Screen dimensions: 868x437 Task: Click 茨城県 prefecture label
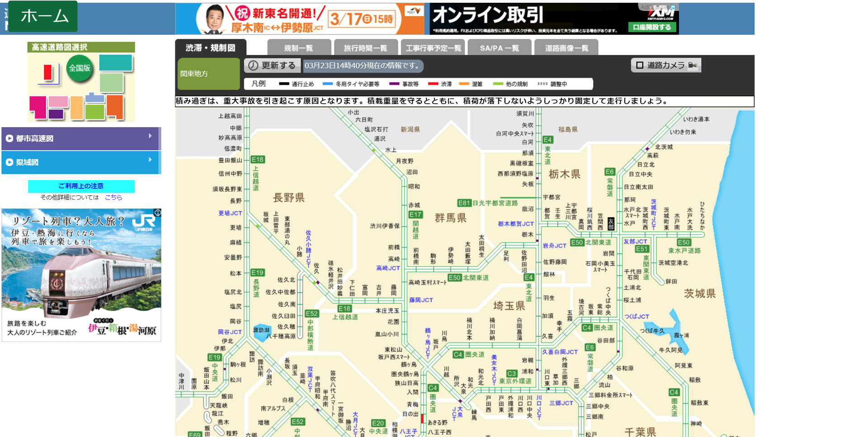pos(700,294)
